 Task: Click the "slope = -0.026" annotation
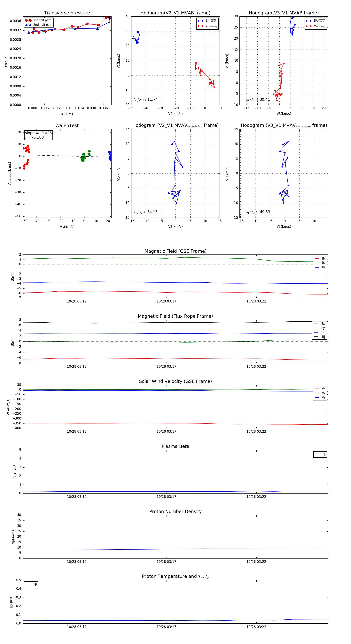coord(38,133)
